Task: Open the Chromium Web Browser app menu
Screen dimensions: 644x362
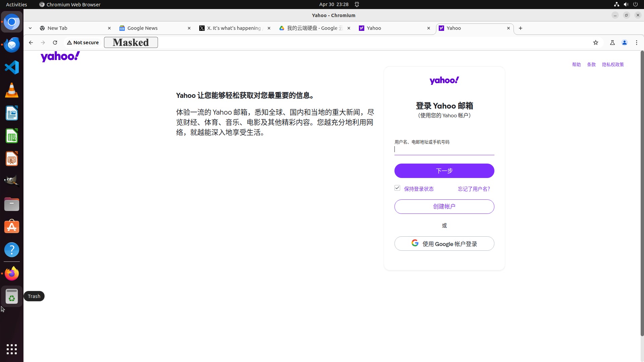Action: click(x=70, y=4)
